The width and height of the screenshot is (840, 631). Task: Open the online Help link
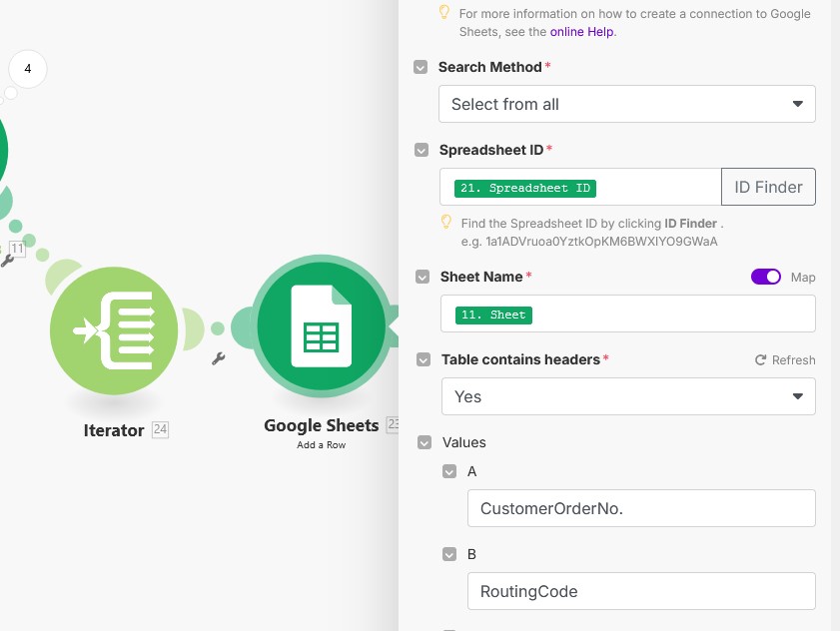tap(581, 32)
